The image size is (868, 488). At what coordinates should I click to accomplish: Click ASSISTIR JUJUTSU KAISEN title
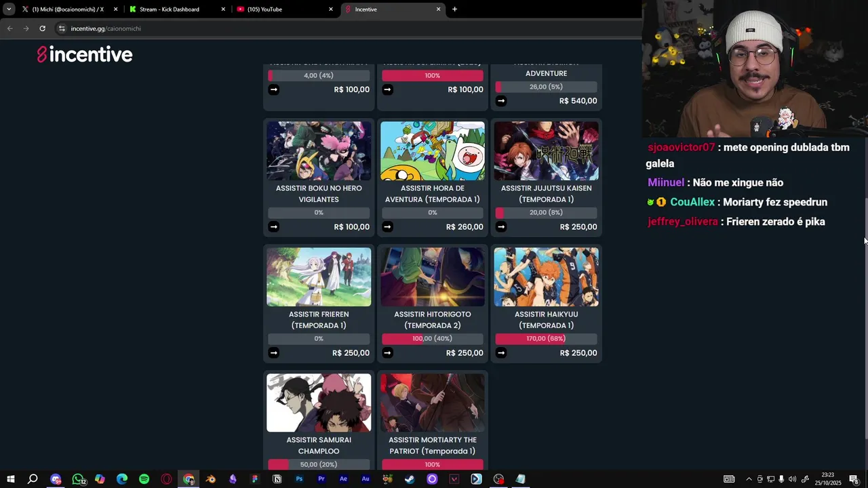(546, 194)
